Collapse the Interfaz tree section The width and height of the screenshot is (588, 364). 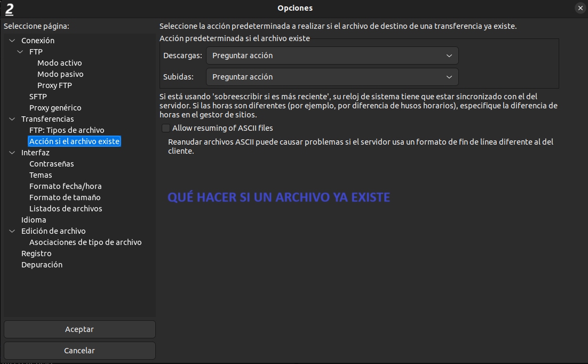[12, 153]
